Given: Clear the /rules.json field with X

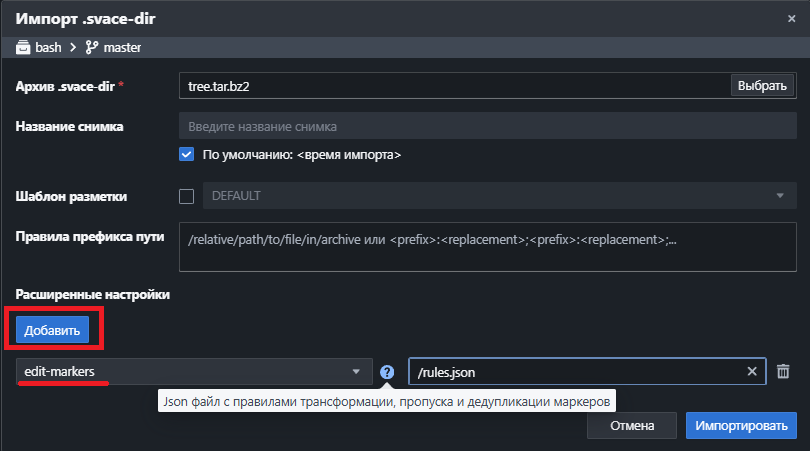Looking at the screenshot, I should [x=752, y=372].
